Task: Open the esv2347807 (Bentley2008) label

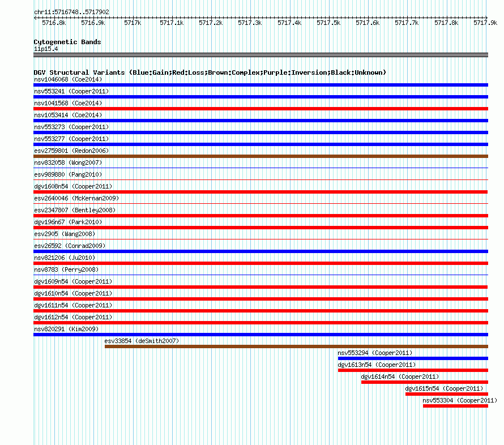Action: coord(75,210)
